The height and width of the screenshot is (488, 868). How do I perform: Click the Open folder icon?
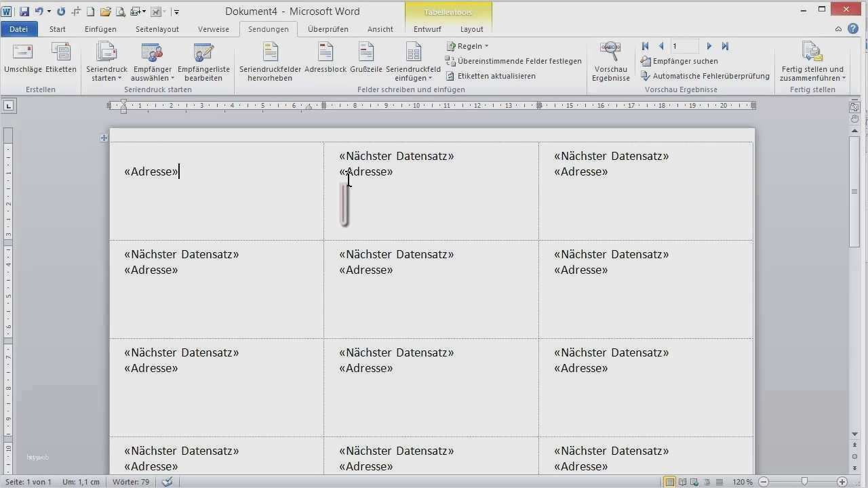point(105,12)
